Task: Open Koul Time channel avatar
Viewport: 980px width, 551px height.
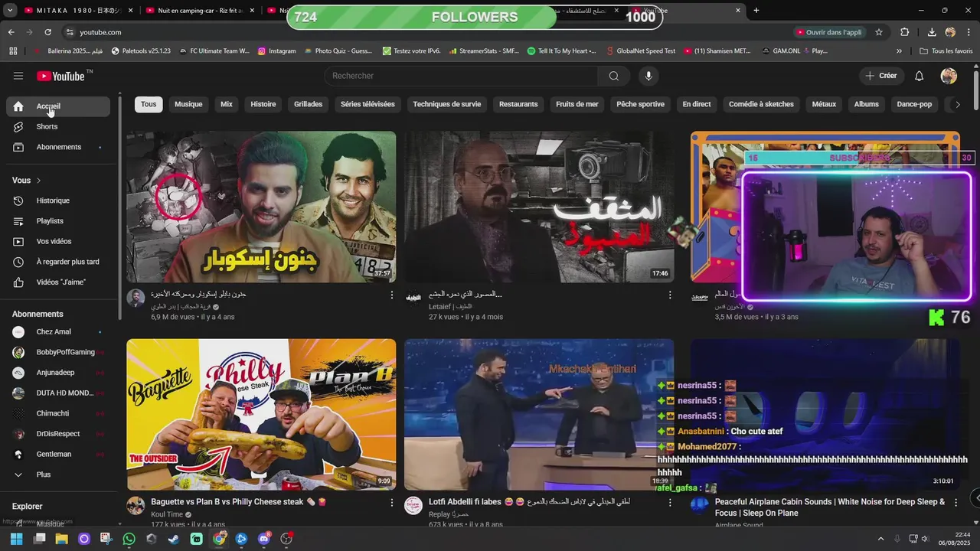Action: (x=136, y=506)
